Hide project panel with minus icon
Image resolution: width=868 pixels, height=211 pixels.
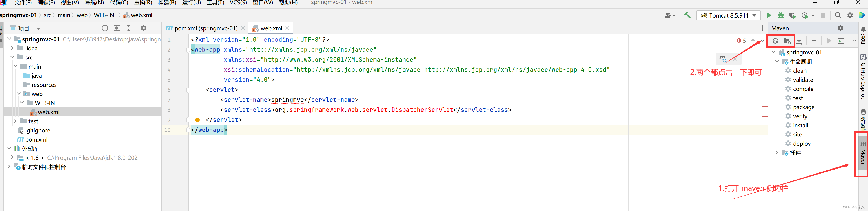pyautogui.click(x=155, y=28)
